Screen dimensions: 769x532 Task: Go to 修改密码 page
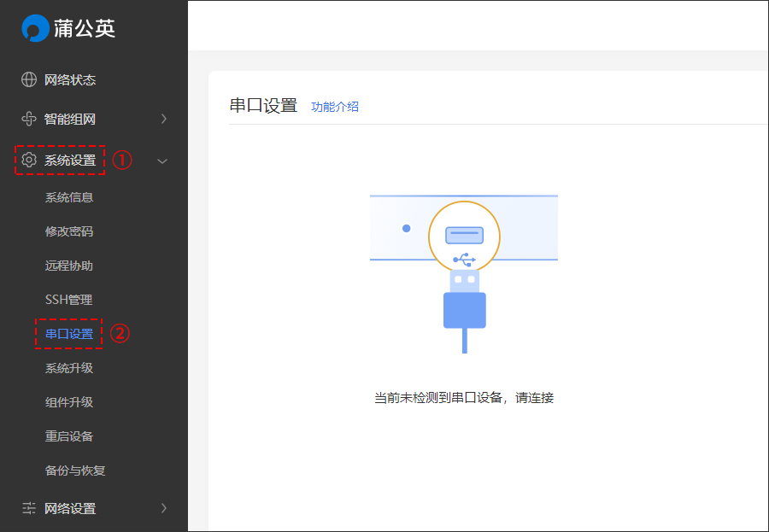(x=69, y=231)
